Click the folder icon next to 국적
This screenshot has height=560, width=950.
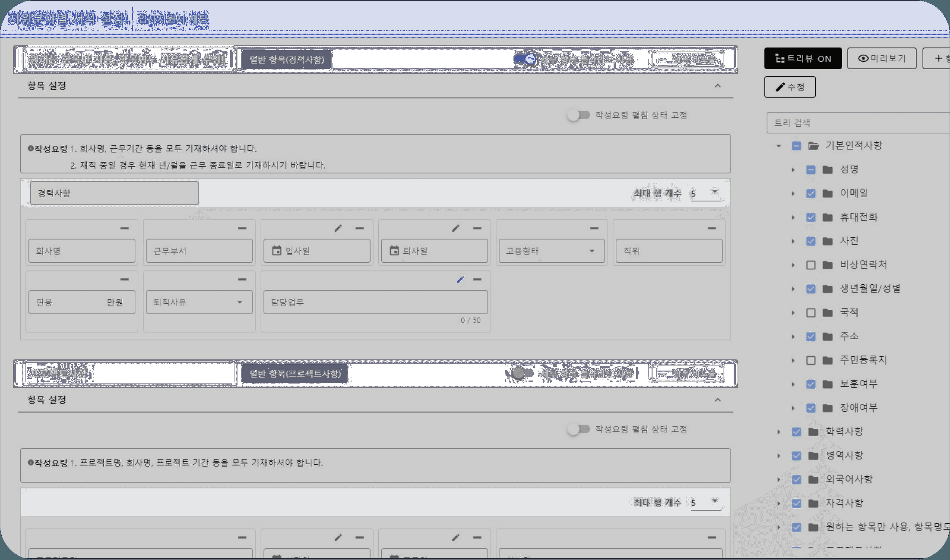(x=827, y=313)
